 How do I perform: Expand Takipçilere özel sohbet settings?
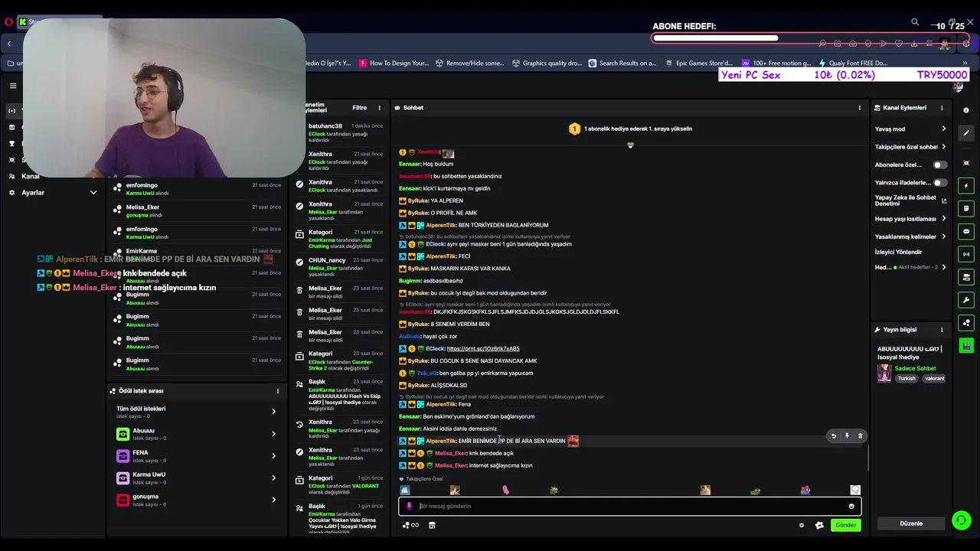910,147
